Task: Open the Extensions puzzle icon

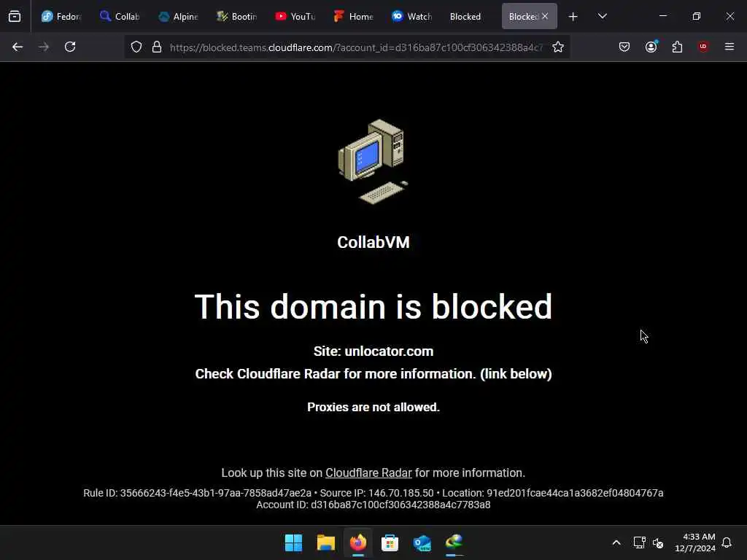Action: [x=677, y=47]
